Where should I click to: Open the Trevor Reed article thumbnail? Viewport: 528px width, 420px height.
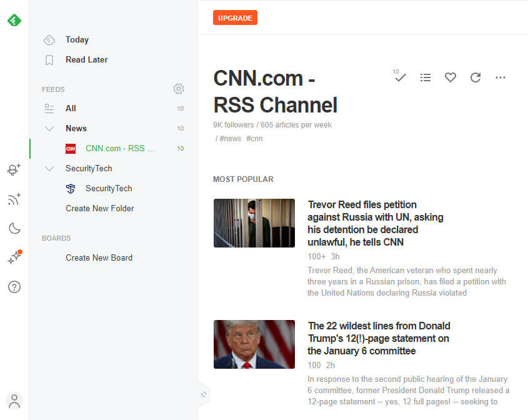click(254, 223)
